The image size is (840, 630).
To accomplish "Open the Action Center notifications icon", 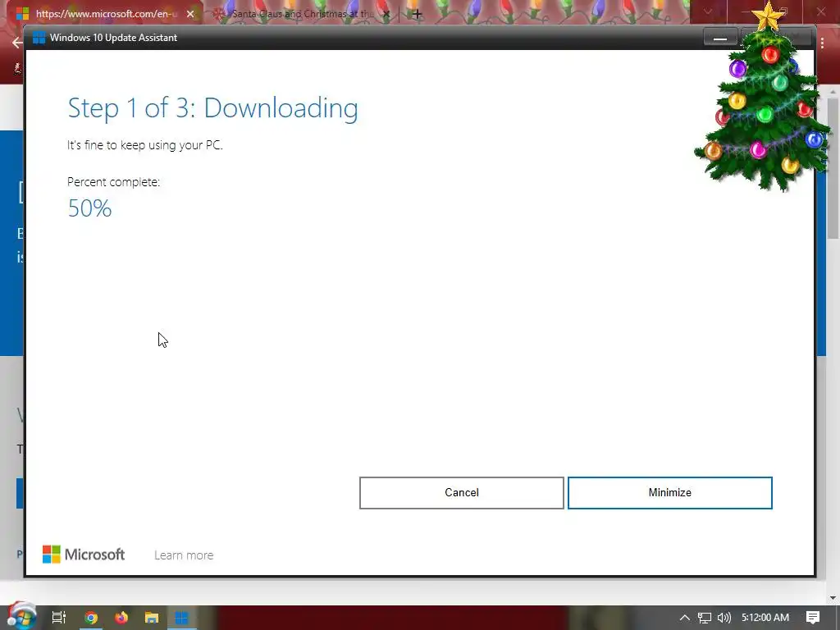I will (813, 618).
